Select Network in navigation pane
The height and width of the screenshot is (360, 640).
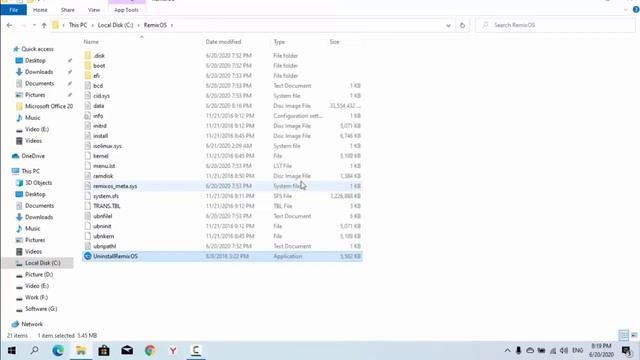click(32, 324)
